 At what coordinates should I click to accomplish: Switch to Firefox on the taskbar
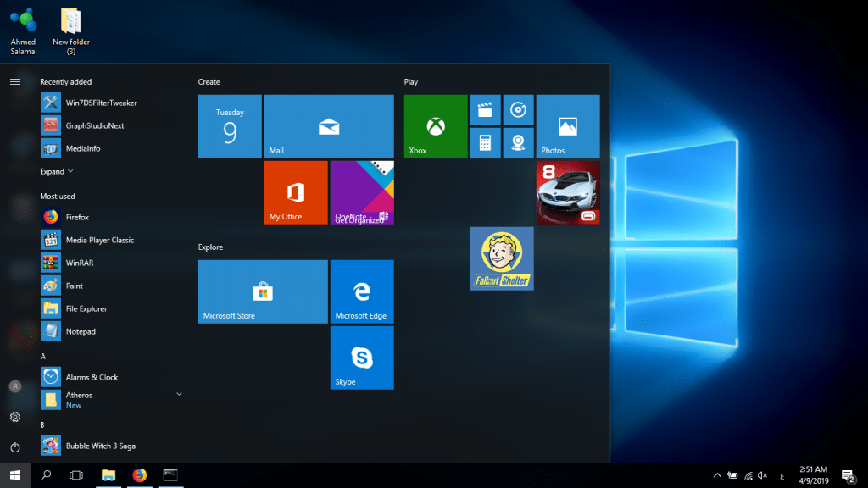tap(140, 475)
